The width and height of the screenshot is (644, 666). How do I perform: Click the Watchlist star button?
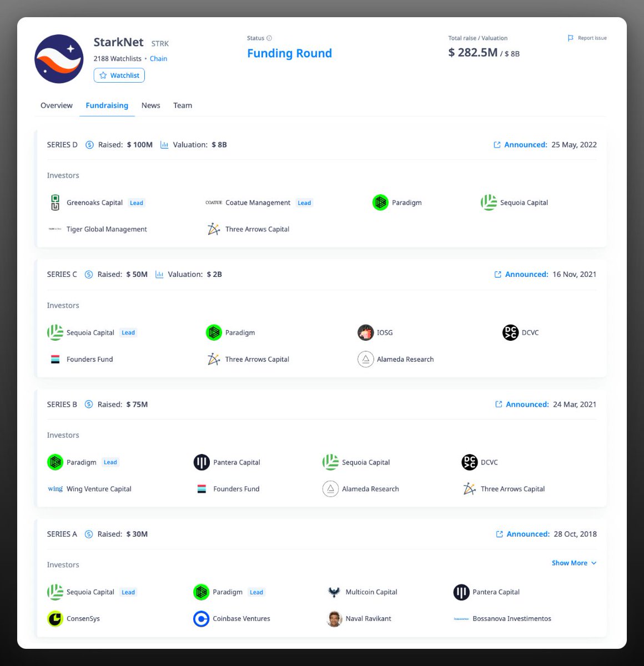click(x=119, y=75)
